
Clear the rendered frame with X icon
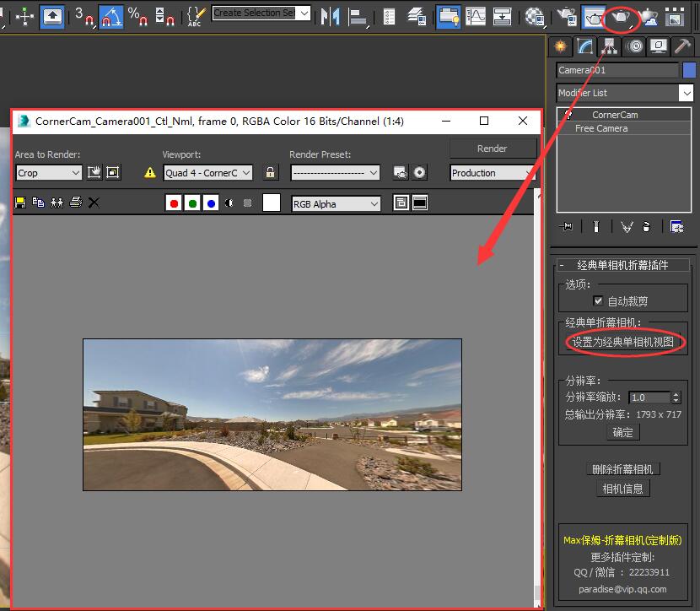[x=94, y=203]
